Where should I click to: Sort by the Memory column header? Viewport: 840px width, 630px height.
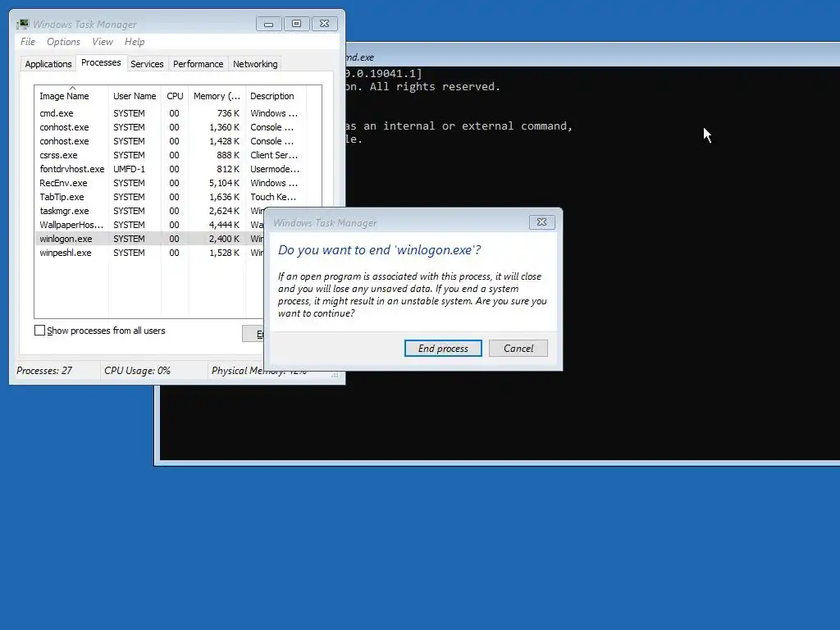217,96
